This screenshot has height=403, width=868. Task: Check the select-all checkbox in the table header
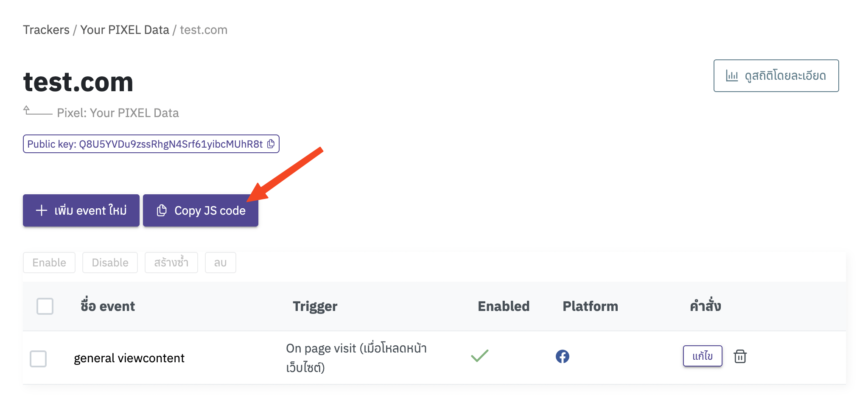point(45,306)
